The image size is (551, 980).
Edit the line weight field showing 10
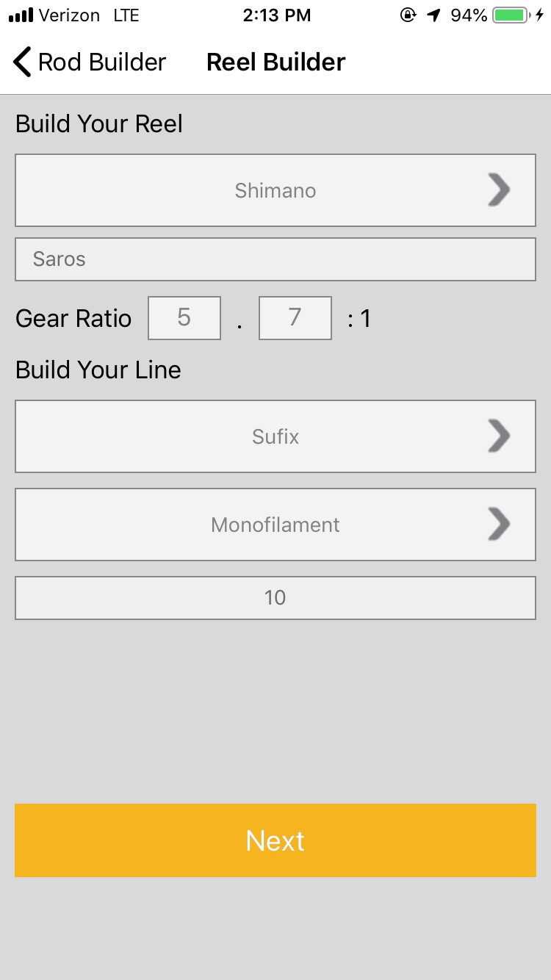coord(275,598)
